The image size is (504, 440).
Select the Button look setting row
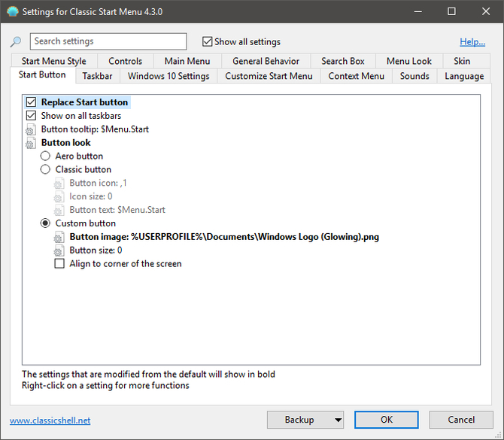[x=66, y=143]
